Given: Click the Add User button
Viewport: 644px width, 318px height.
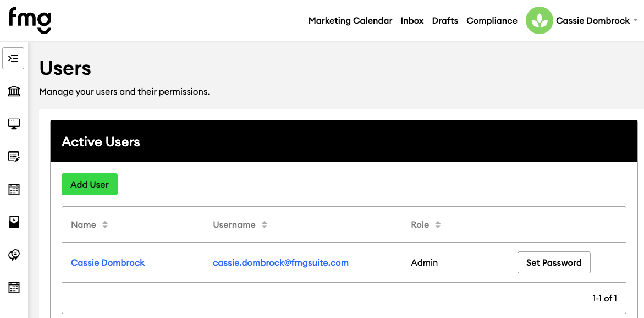Looking at the screenshot, I should (x=89, y=184).
